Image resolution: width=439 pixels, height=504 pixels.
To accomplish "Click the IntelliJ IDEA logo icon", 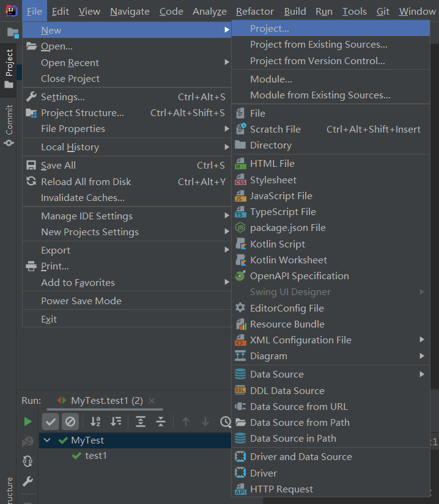I will tap(11, 11).
